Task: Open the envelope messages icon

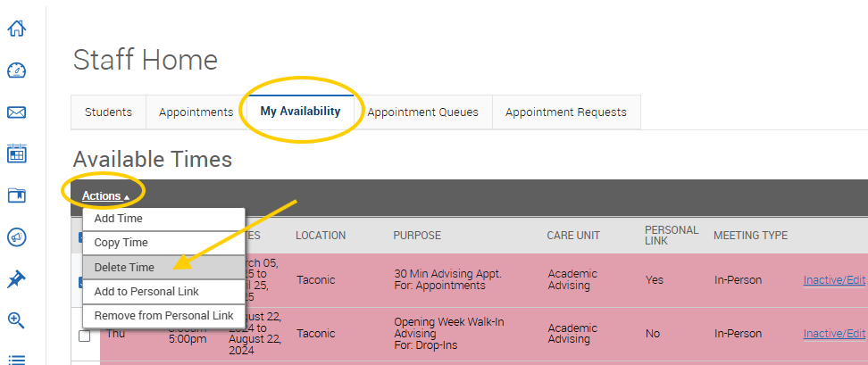Action: (16, 112)
